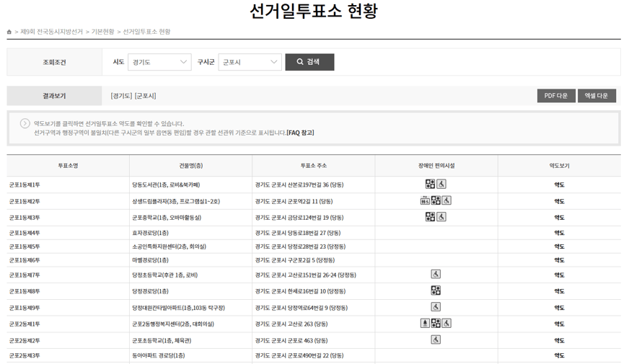The image size is (629, 364).
Task: Click tactile block icon for 군포1동제3투
Action: point(430,217)
